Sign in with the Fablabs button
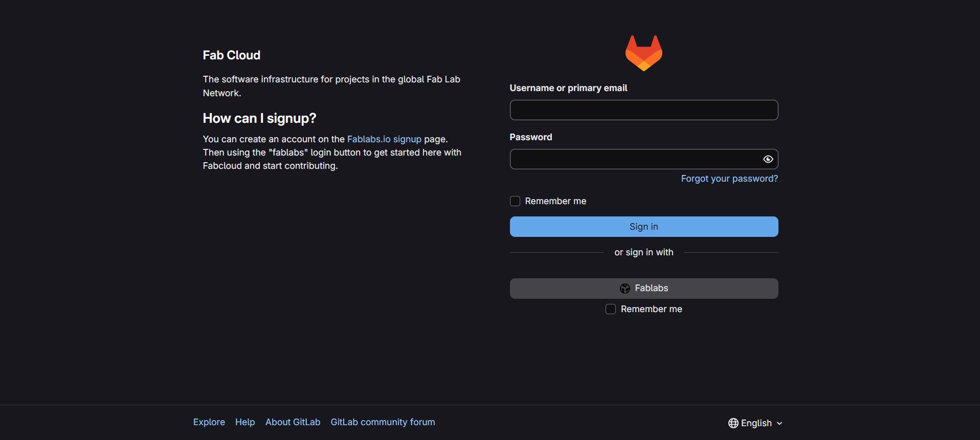Viewport: 980px width, 440px height. click(643, 289)
